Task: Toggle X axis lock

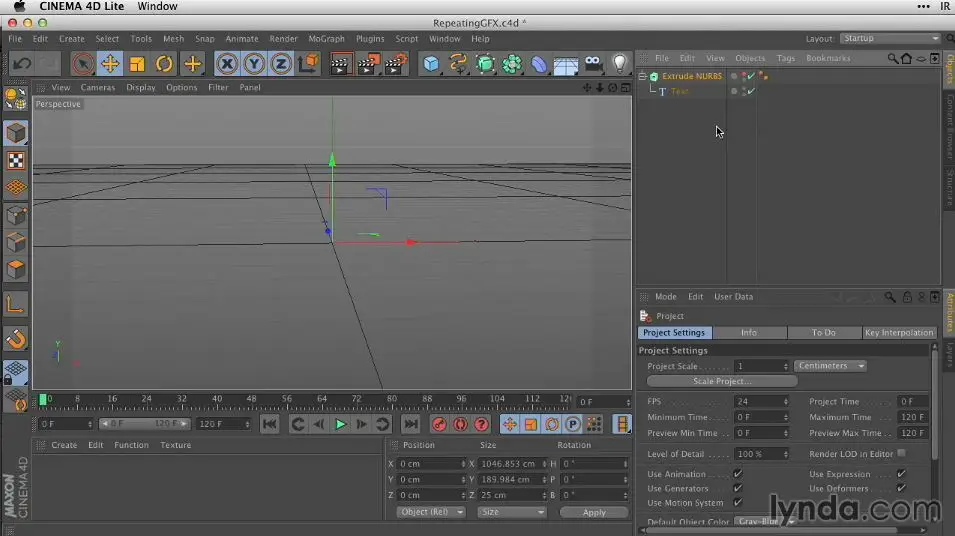Action: (227, 63)
